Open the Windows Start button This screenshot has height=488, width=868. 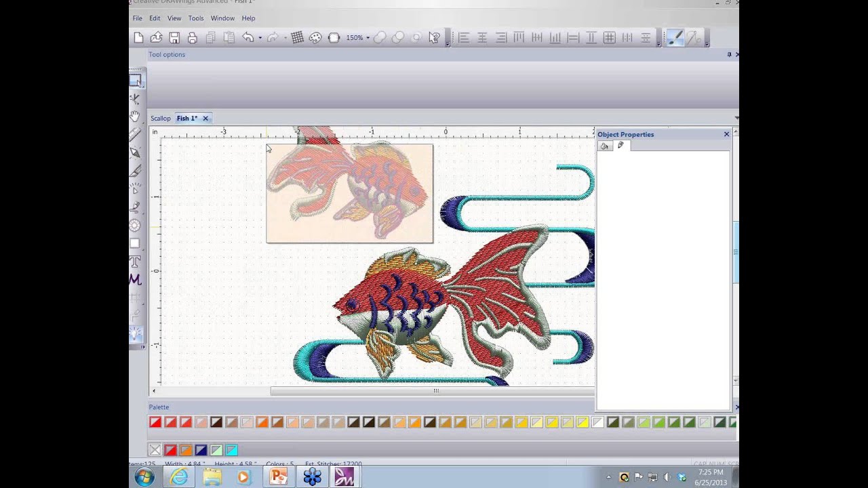144,477
